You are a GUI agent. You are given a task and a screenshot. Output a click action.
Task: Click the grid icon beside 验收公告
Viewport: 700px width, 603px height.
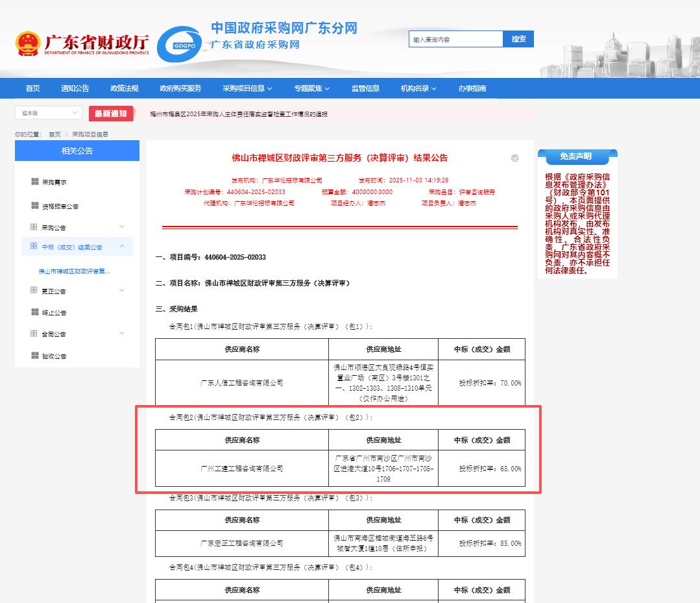34,355
